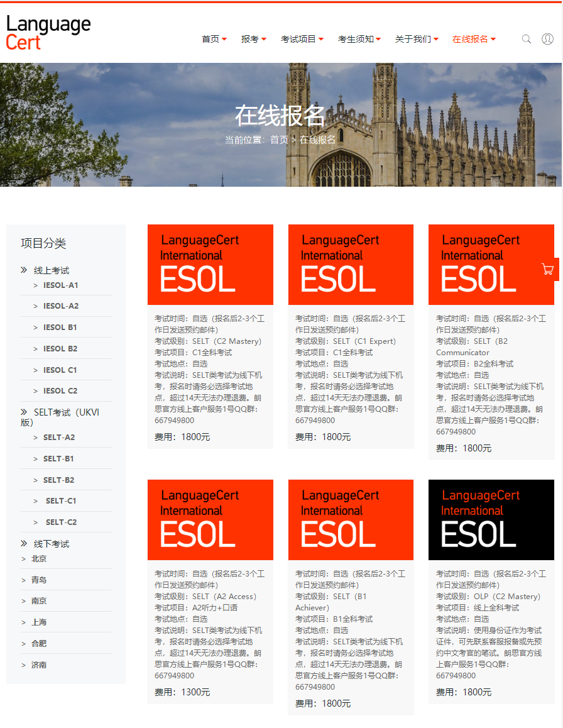Open the SELT C2 Mastery ESOL card image
563x728 pixels.
pos(210,265)
